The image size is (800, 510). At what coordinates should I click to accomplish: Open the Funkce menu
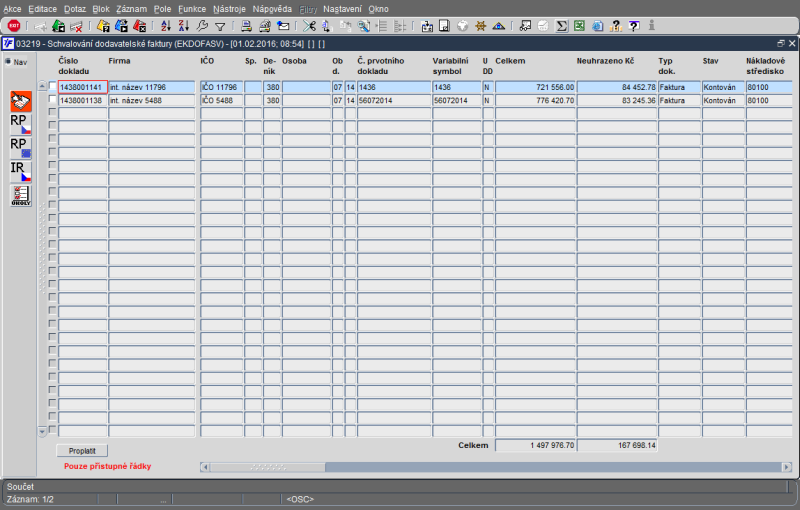pyautogui.click(x=192, y=9)
